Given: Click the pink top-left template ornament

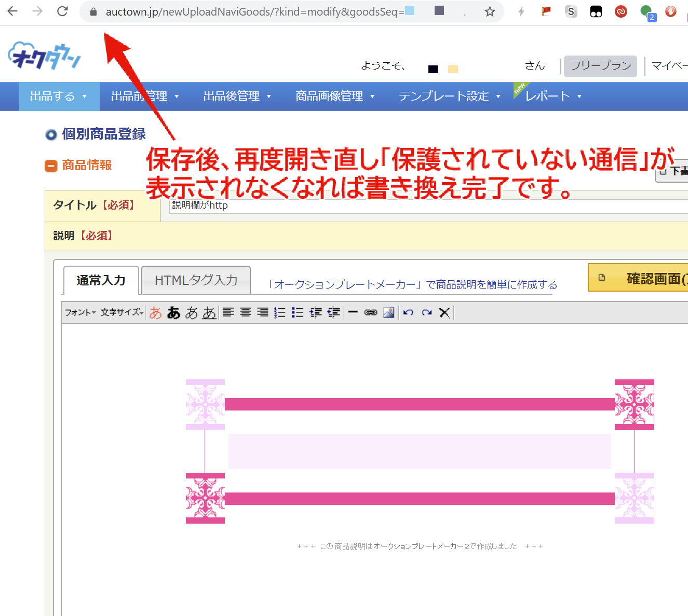Looking at the screenshot, I should pos(205,405).
